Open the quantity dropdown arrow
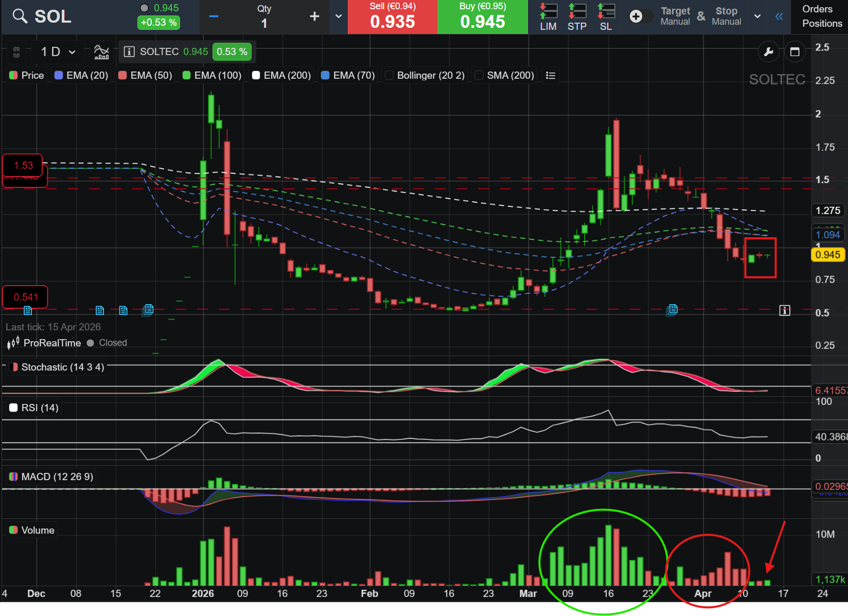 click(338, 16)
